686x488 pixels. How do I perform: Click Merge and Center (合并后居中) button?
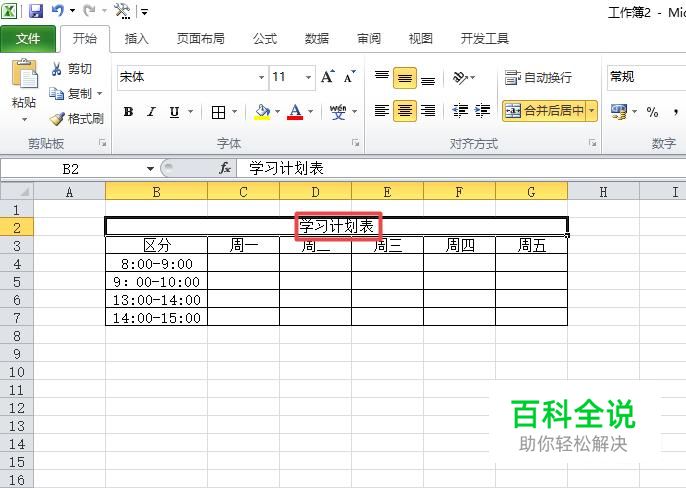tap(544, 111)
